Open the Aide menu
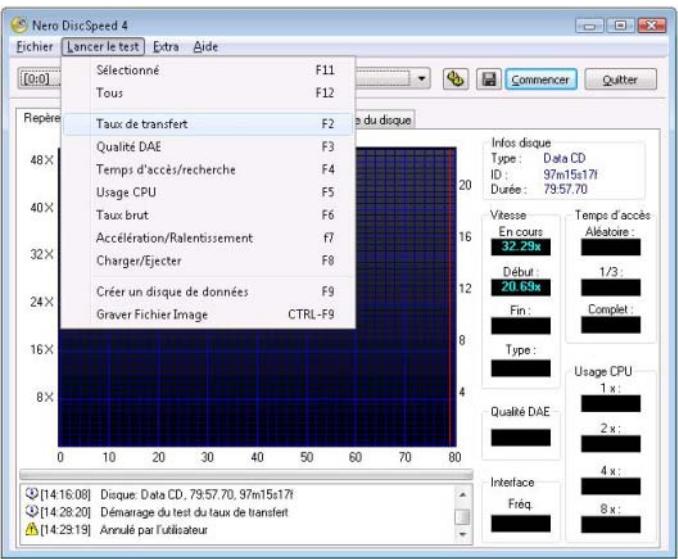The width and height of the screenshot is (678, 559). click(205, 46)
